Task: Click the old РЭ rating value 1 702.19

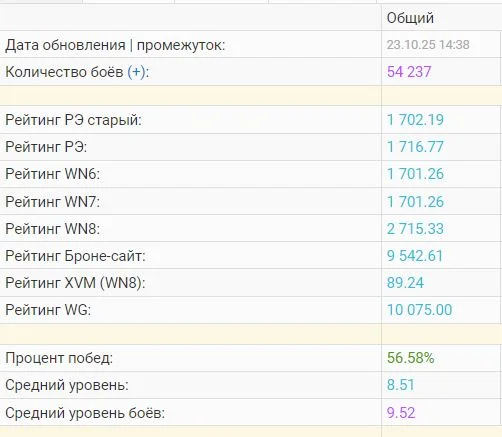Action: click(x=415, y=120)
